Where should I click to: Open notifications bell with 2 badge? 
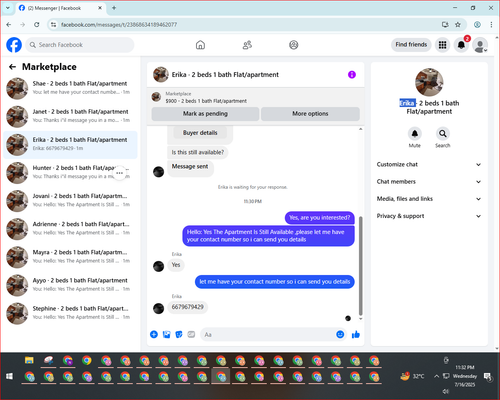(x=461, y=45)
